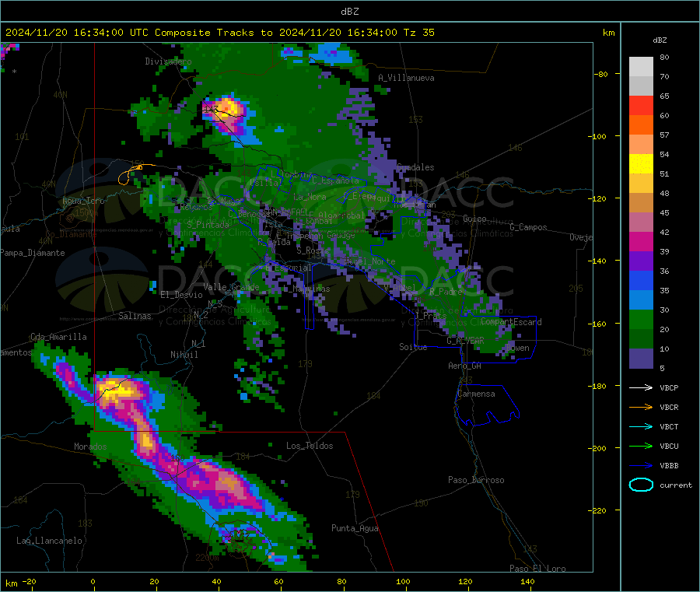Select the brown-orange 45-48 dBZ swatch

pyautogui.click(x=641, y=203)
